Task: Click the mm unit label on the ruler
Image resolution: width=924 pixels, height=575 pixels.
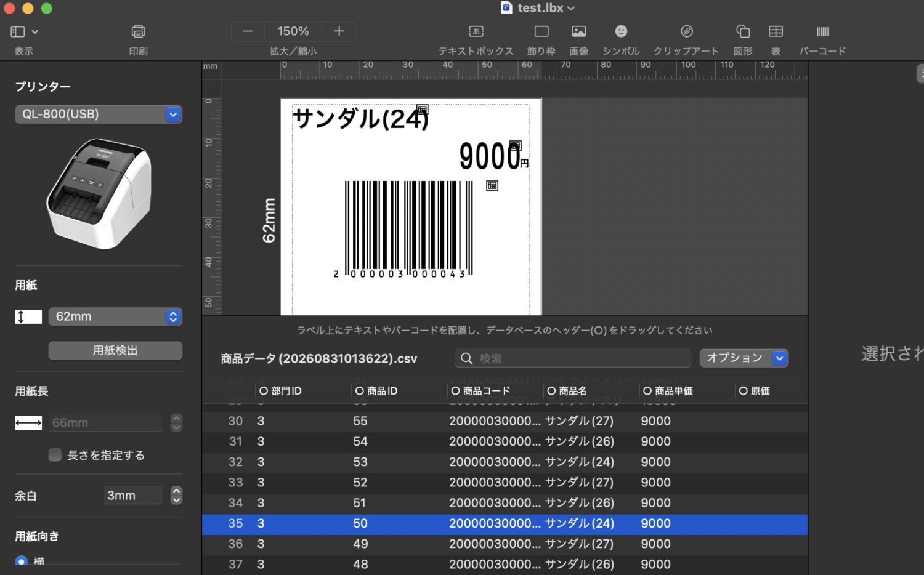Action: (x=210, y=66)
